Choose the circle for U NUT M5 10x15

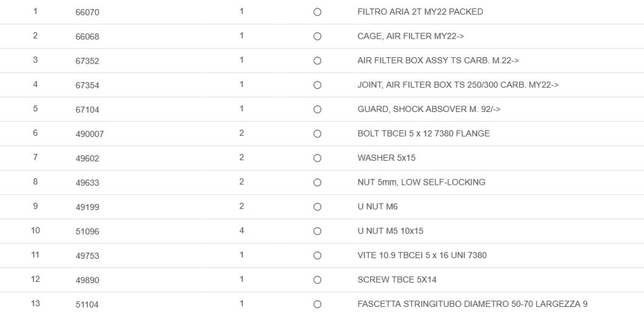(317, 231)
